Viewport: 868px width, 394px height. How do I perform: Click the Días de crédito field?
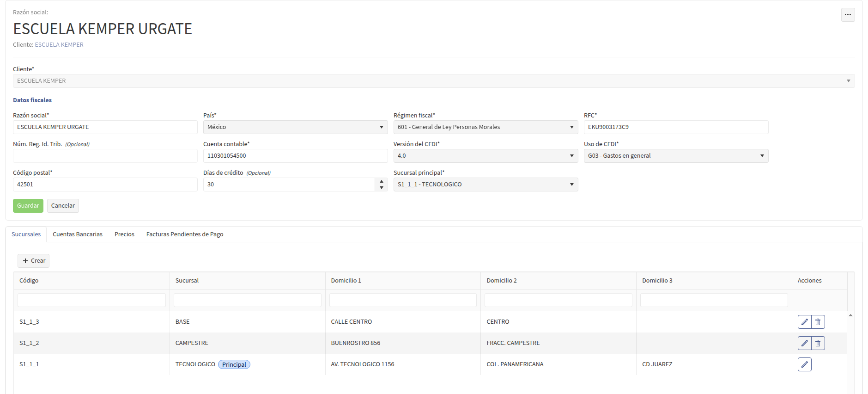click(289, 185)
